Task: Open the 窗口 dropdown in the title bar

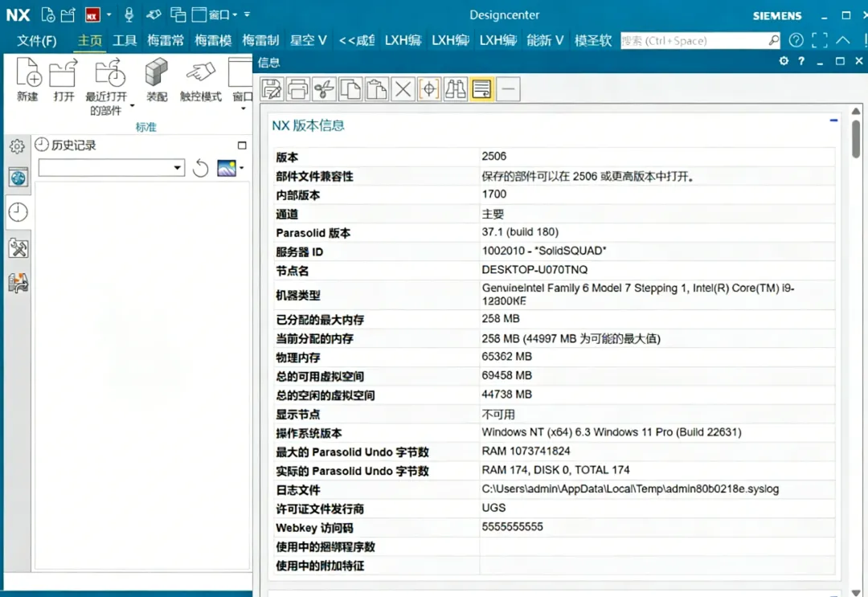Action: [215, 15]
